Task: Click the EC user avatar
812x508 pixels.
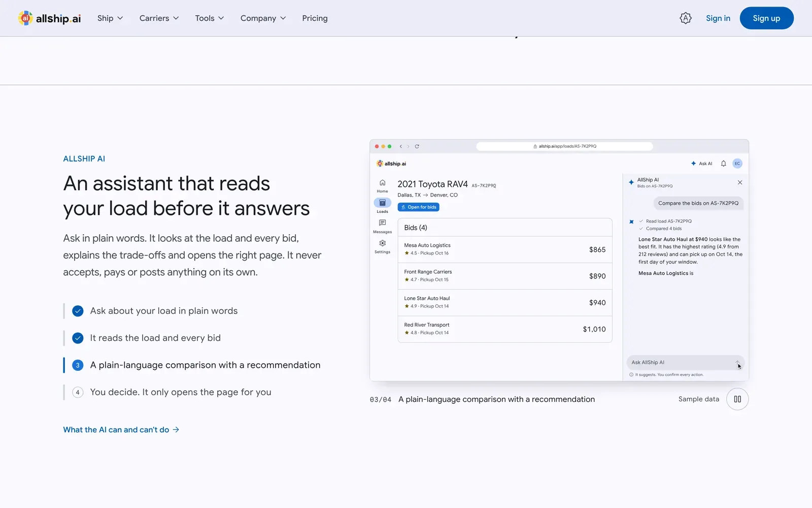Action: (x=737, y=164)
